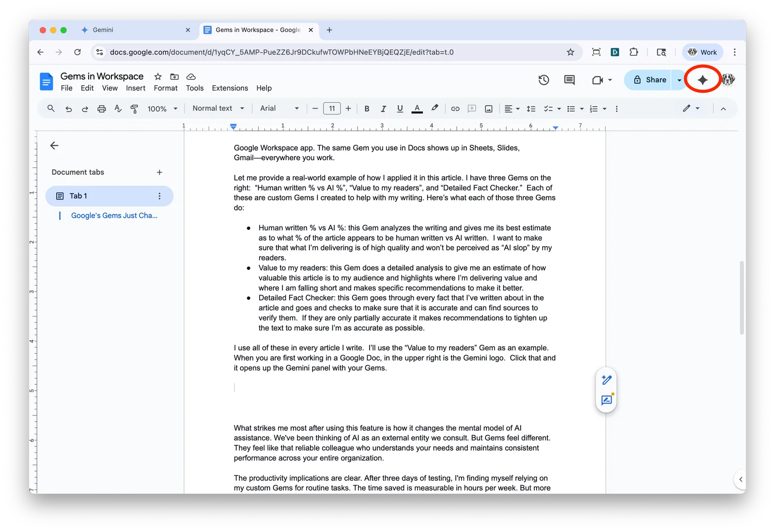This screenshot has height=532, width=775.
Task: Open checklist options dropdown
Action: 552,109
